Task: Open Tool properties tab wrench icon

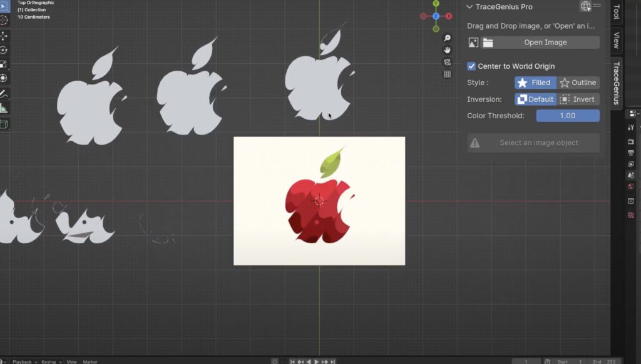Action: point(631,128)
